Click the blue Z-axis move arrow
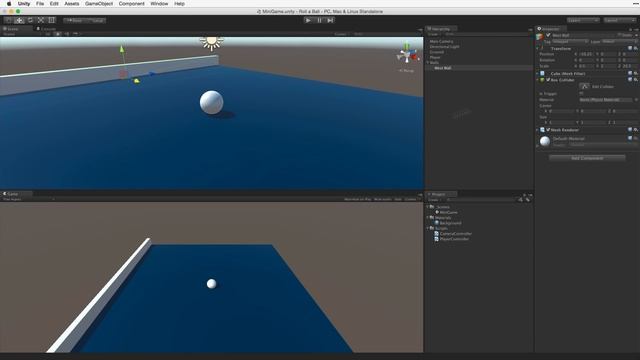 point(152,74)
